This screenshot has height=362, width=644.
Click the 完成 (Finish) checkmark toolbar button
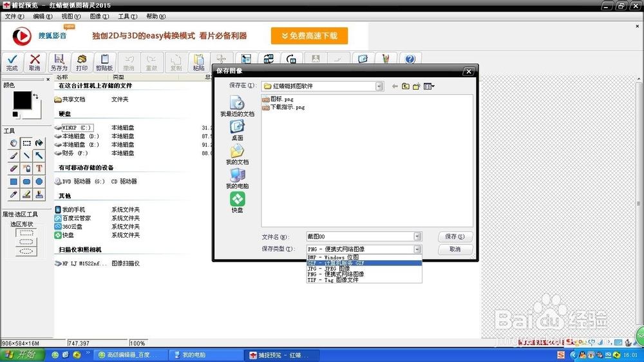[x=12, y=62]
